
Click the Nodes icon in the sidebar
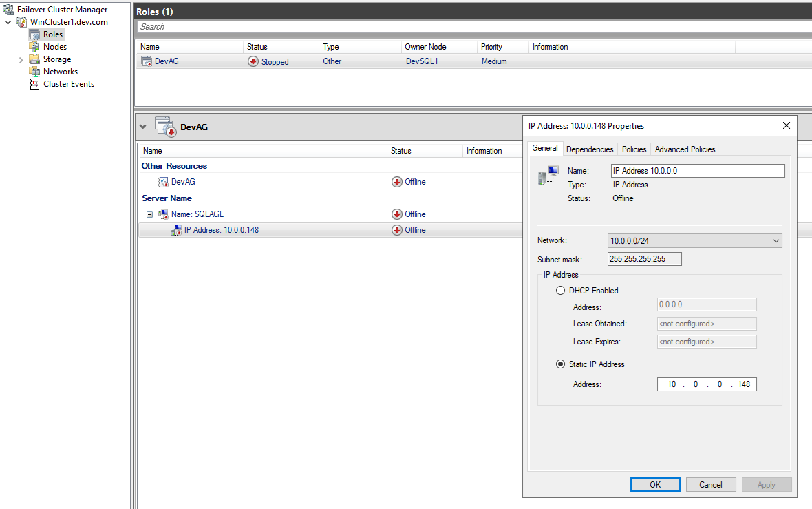pos(34,47)
